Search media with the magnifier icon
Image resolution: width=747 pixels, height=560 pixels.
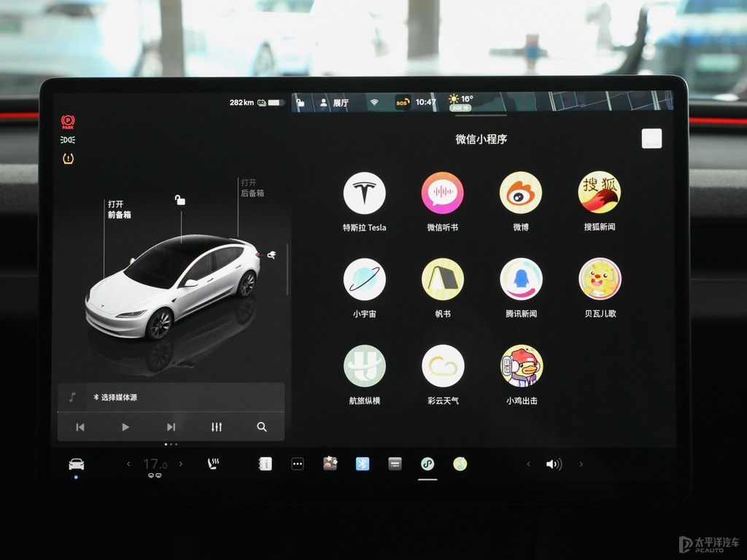[x=262, y=427]
